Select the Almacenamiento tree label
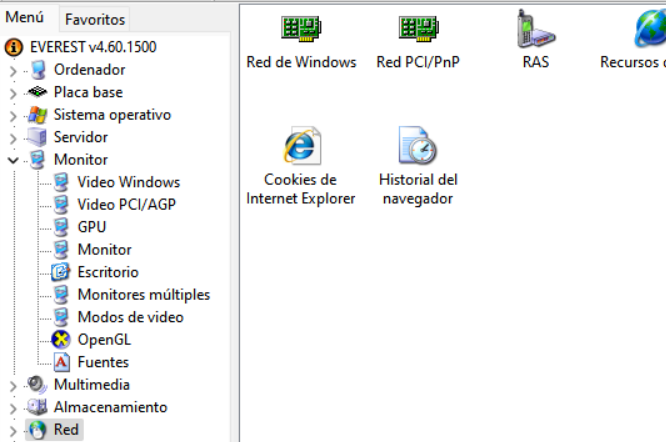Image resolution: width=666 pixels, height=442 pixels. (111, 407)
